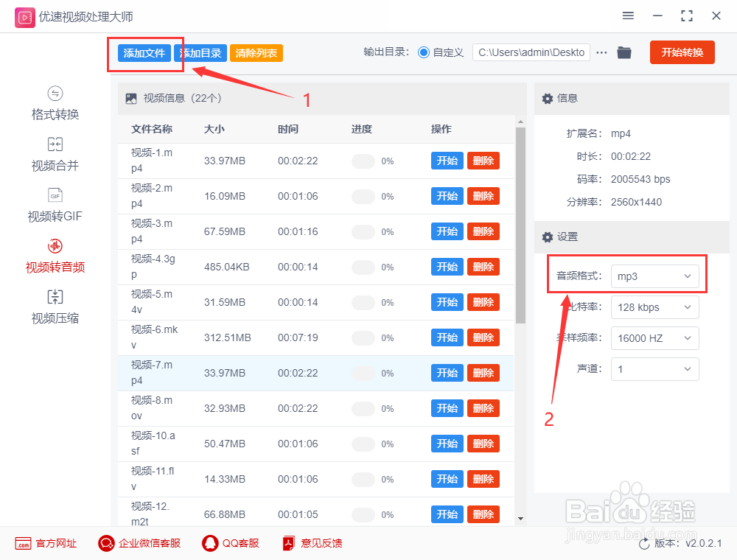Click the 视频信息 panel image icon
The image size is (737, 560).
131,97
